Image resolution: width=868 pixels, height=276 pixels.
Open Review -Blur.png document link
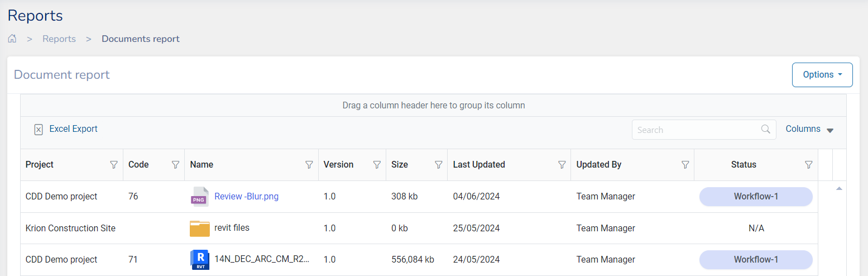tap(246, 197)
